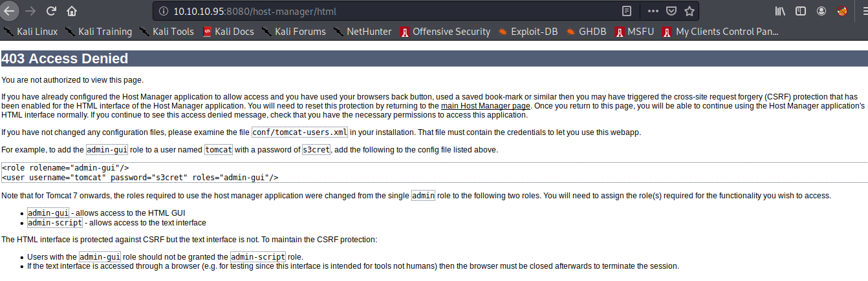Open the Library icon in toolbar
The image size is (868, 281).
click(780, 11)
